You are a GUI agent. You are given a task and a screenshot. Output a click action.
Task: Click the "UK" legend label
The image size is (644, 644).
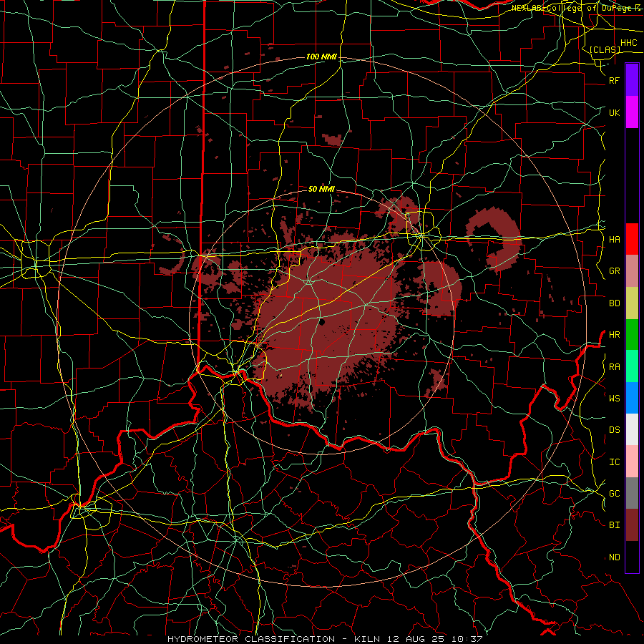pos(614,112)
